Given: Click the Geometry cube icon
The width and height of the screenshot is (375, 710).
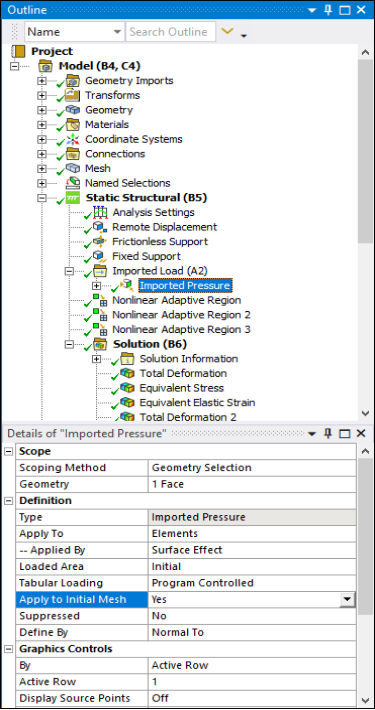Looking at the screenshot, I should click(72, 110).
